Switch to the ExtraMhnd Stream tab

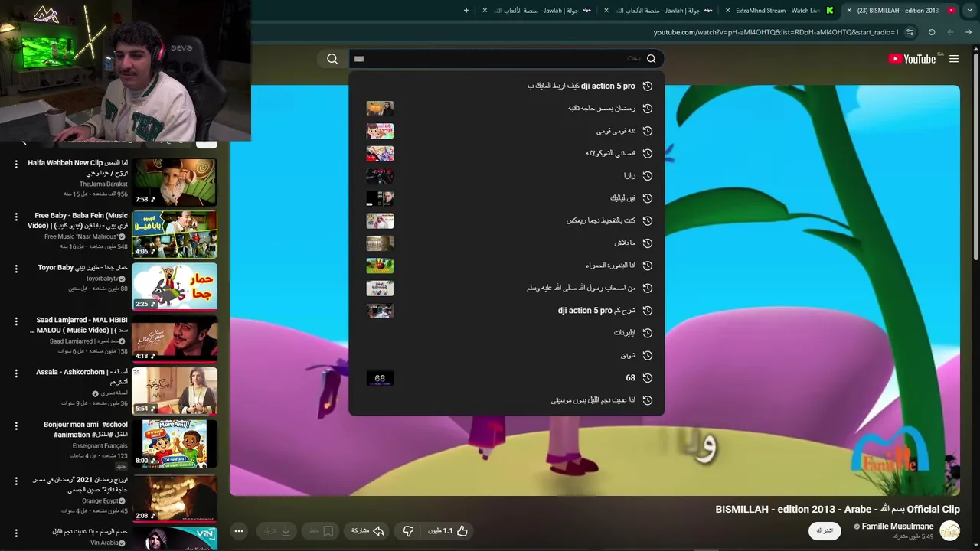click(x=777, y=11)
